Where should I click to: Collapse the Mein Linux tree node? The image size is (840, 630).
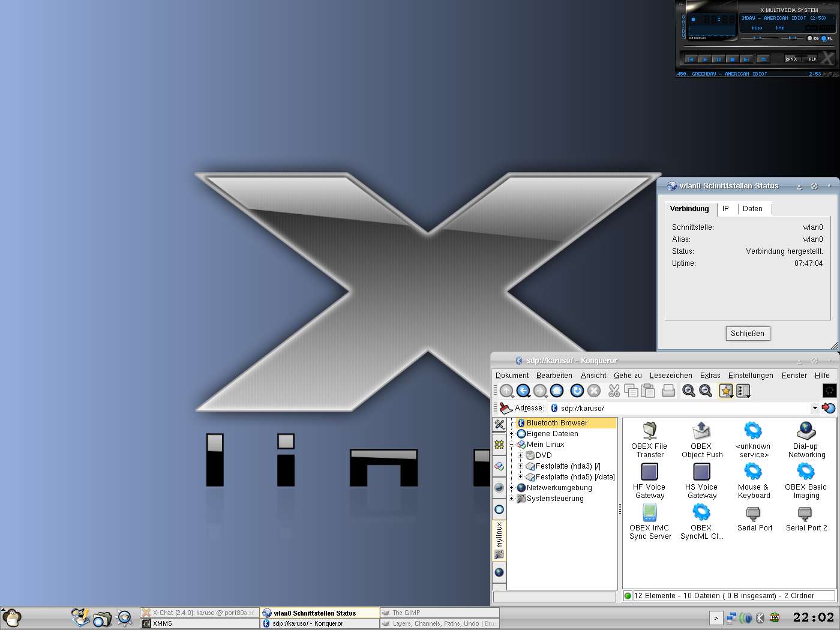pyautogui.click(x=512, y=445)
